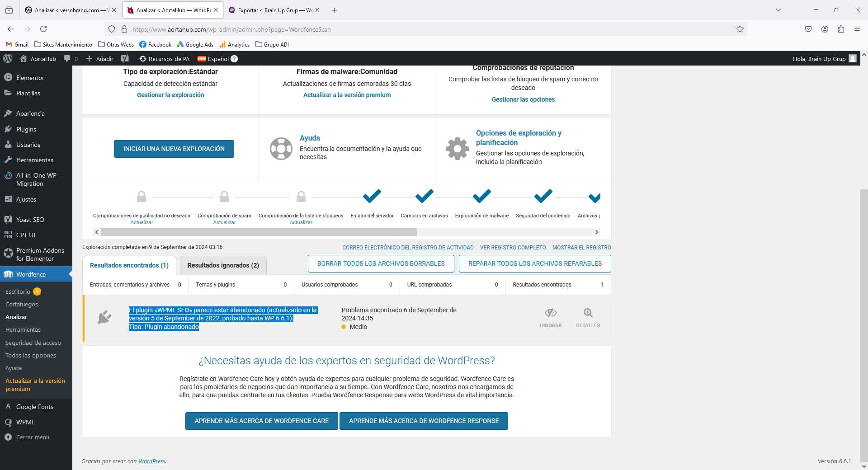Open the Ayuda lifebuoy icon
The image size is (868, 470).
(281, 149)
